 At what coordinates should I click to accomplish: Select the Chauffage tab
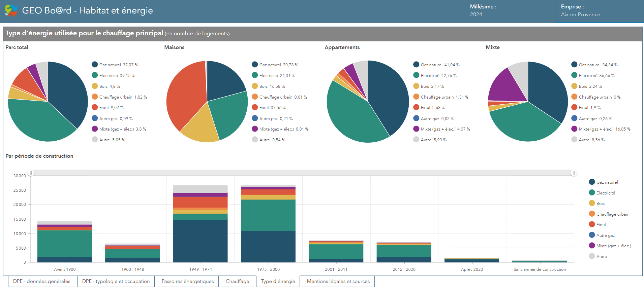pyautogui.click(x=238, y=281)
